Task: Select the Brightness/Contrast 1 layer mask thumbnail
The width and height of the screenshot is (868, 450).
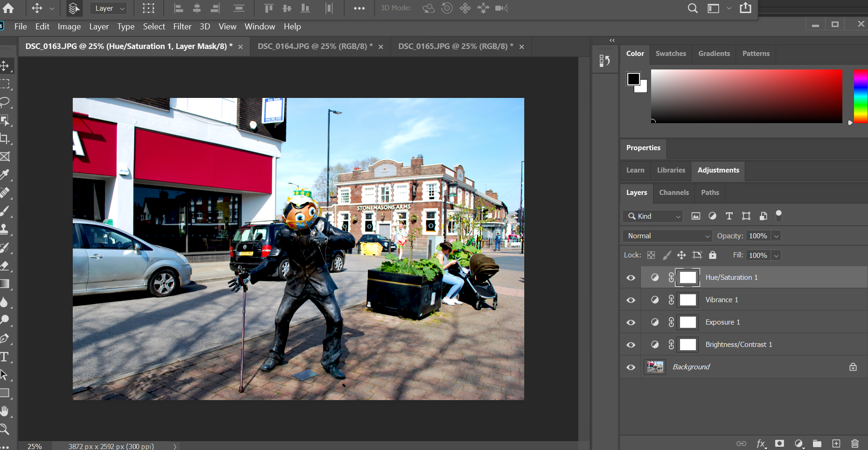Action: 687,345
